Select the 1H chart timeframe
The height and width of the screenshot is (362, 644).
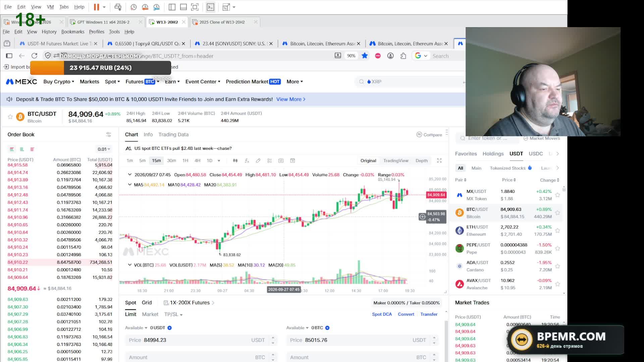pyautogui.click(x=185, y=161)
